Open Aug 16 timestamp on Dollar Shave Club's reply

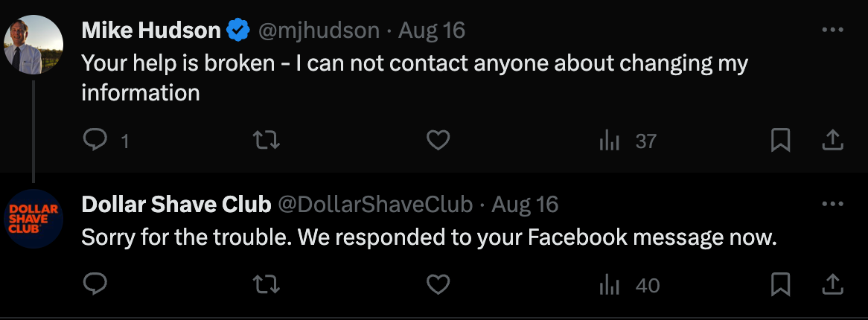526,204
